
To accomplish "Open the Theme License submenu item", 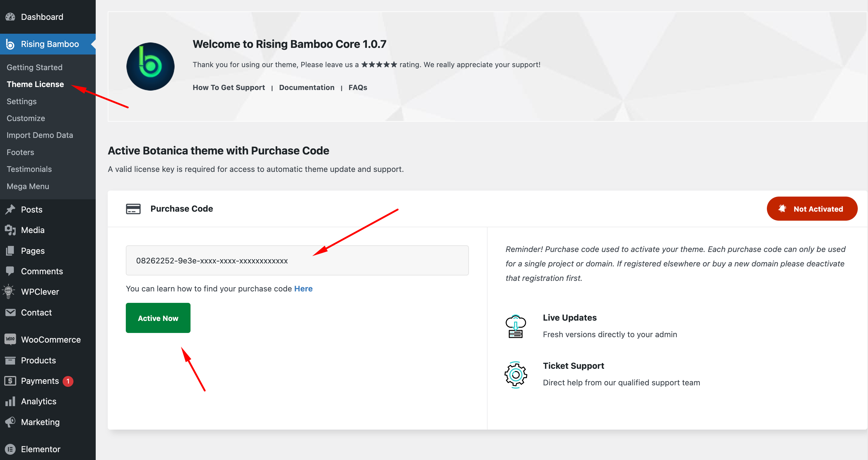I will (x=36, y=84).
